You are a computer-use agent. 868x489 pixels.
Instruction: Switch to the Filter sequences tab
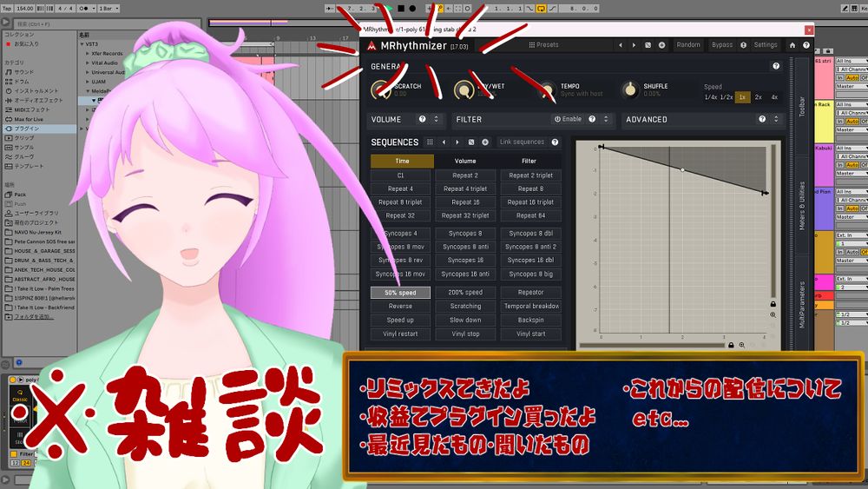click(529, 162)
